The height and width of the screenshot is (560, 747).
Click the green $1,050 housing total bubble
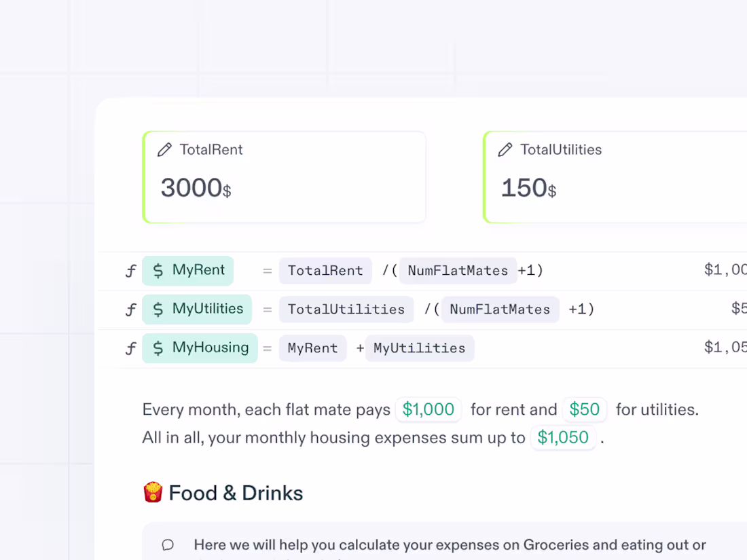(x=563, y=437)
